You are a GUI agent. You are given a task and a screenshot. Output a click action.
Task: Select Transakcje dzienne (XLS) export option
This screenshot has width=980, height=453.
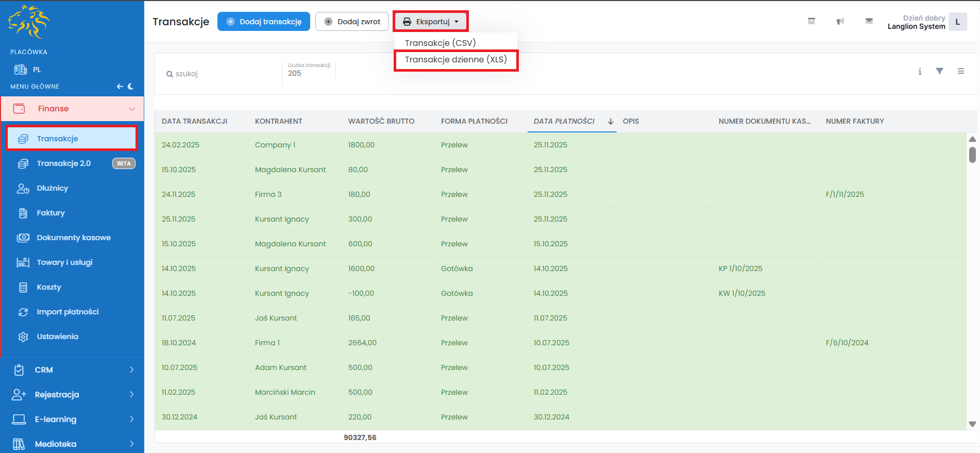click(455, 60)
